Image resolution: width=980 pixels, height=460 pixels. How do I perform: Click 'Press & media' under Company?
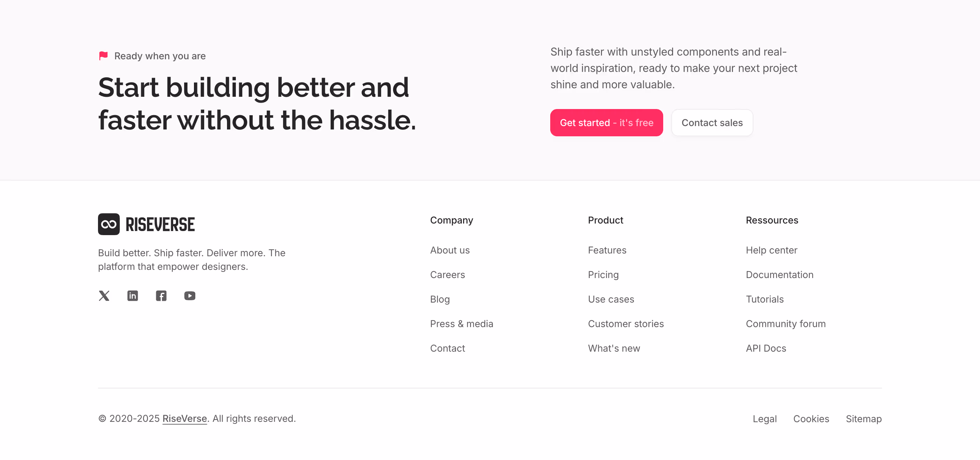coord(462,323)
